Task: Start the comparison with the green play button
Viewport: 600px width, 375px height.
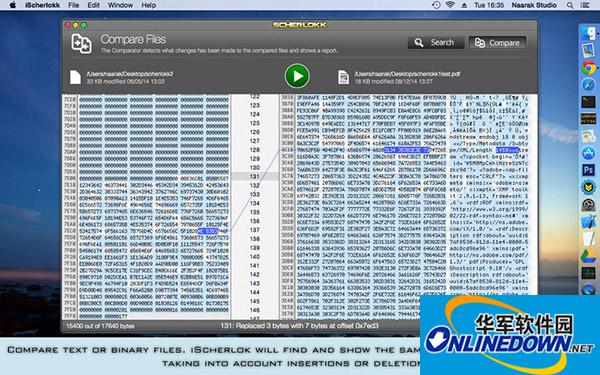Action: tap(297, 76)
